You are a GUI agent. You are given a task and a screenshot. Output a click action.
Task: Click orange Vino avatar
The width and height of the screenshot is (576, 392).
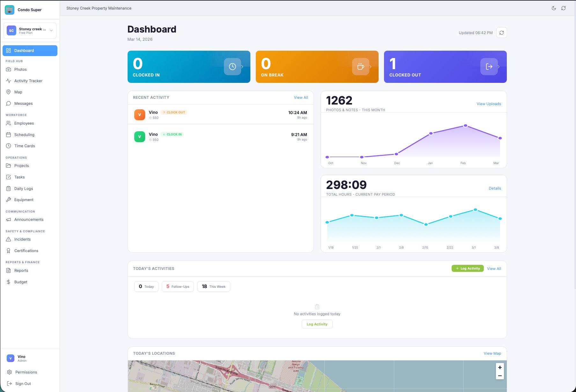(139, 115)
